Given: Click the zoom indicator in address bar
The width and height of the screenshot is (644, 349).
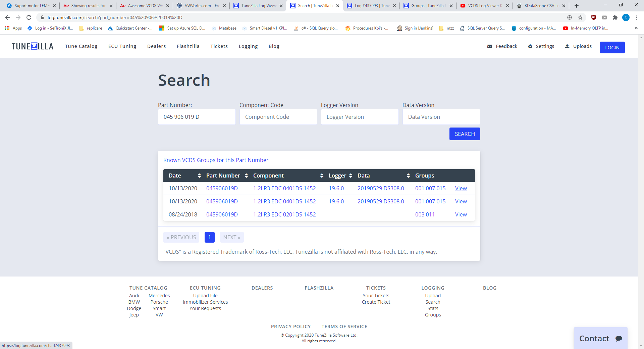Looking at the screenshot, I should tap(570, 17).
